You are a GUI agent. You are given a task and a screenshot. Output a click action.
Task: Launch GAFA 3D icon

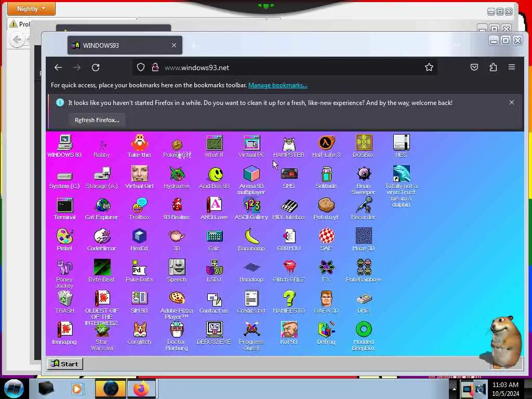(x=326, y=302)
